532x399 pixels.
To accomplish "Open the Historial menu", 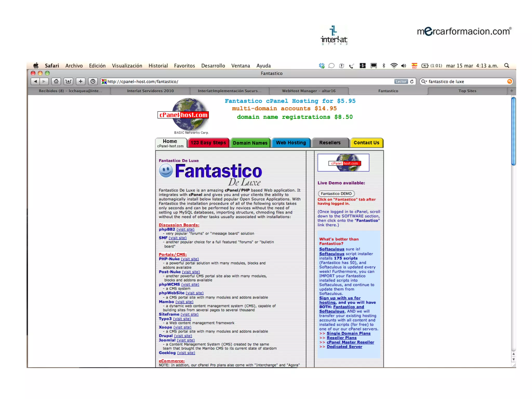I will pos(158,66).
